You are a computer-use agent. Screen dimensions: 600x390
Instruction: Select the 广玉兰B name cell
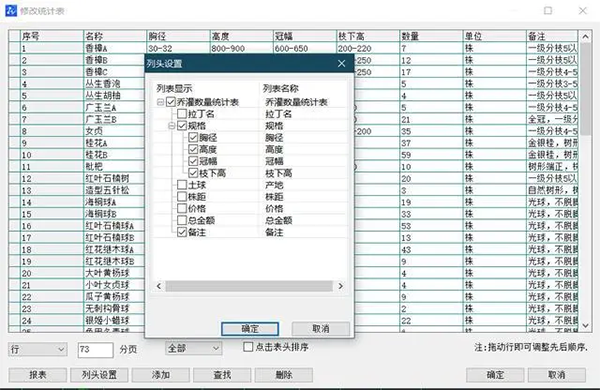pyautogui.click(x=115, y=119)
